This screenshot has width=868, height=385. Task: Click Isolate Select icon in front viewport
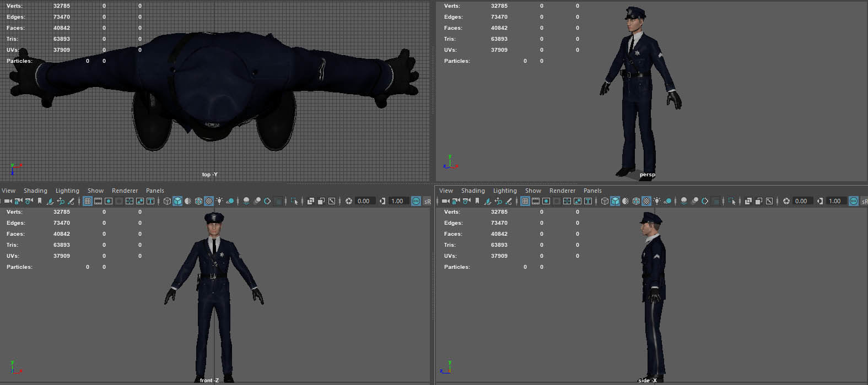point(294,201)
